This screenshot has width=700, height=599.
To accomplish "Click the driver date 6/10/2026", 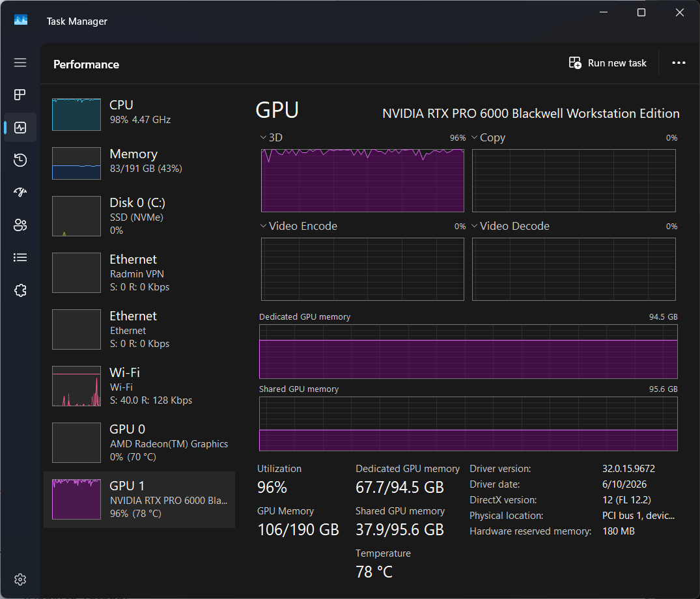I will click(624, 484).
